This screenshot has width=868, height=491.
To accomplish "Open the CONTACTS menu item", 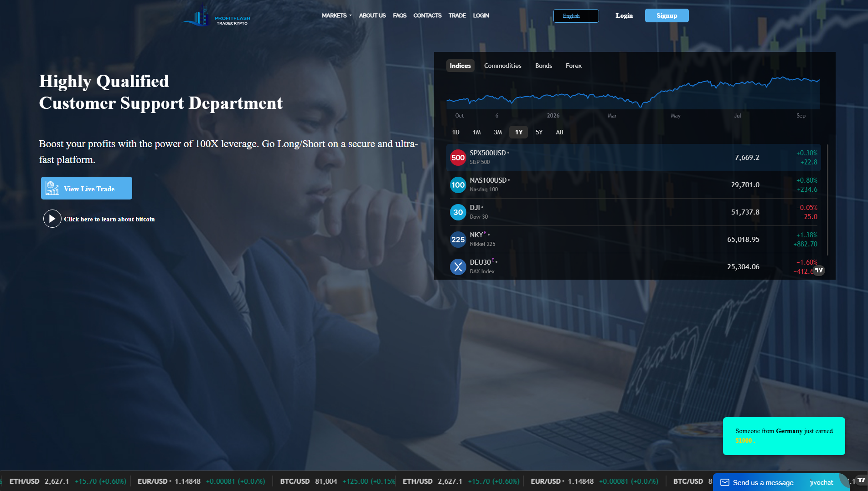I will (x=428, y=15).
